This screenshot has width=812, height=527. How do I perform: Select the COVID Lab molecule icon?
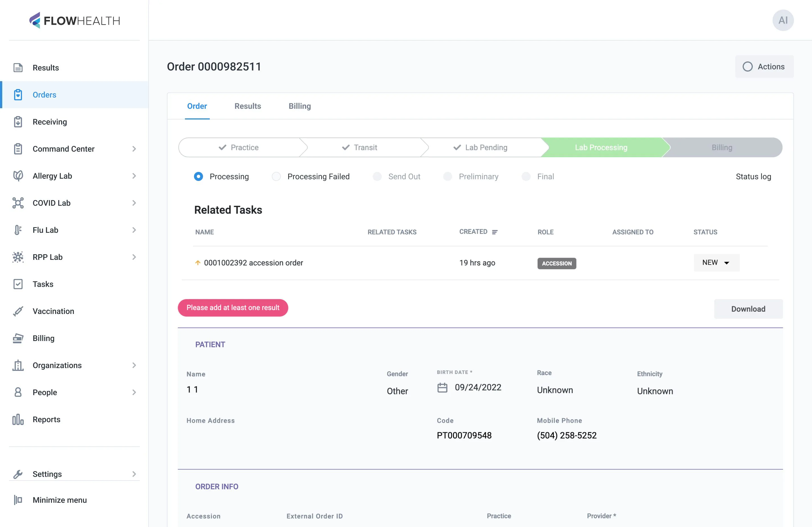(18, 203)
